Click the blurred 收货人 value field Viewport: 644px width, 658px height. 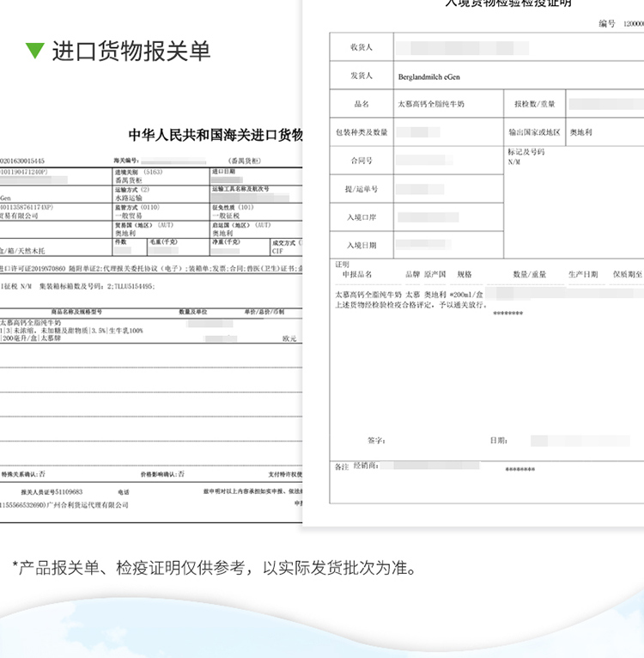462,48
